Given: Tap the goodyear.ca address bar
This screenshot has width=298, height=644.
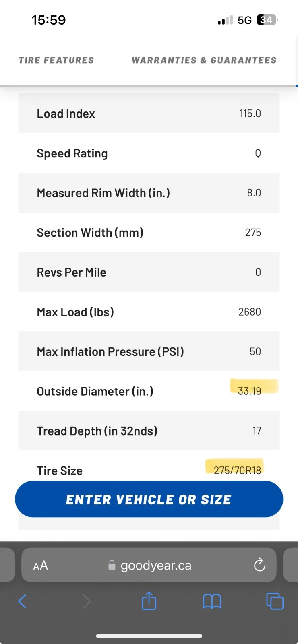Looking at the screenshot, I should [149, 565].
